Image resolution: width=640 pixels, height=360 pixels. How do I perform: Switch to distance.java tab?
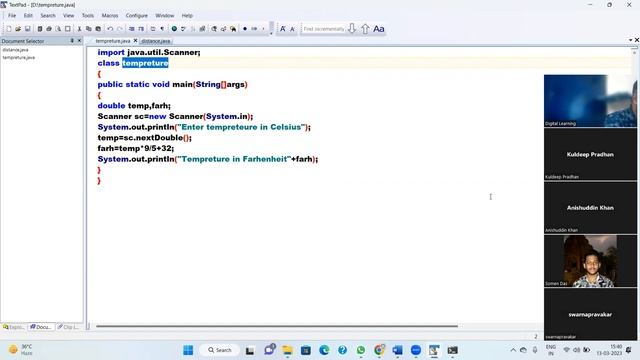tap(156, 41)
